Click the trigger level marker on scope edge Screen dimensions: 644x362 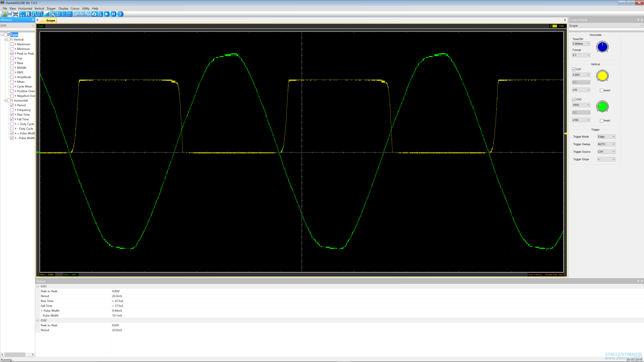click(566, 134)
